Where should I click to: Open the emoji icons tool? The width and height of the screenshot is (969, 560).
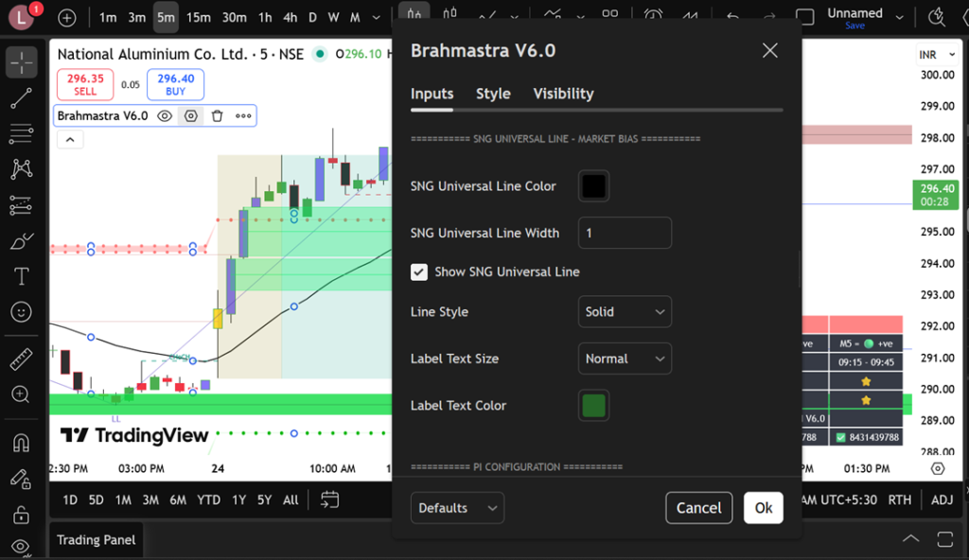pyautogui.click(x=21, y=311)
